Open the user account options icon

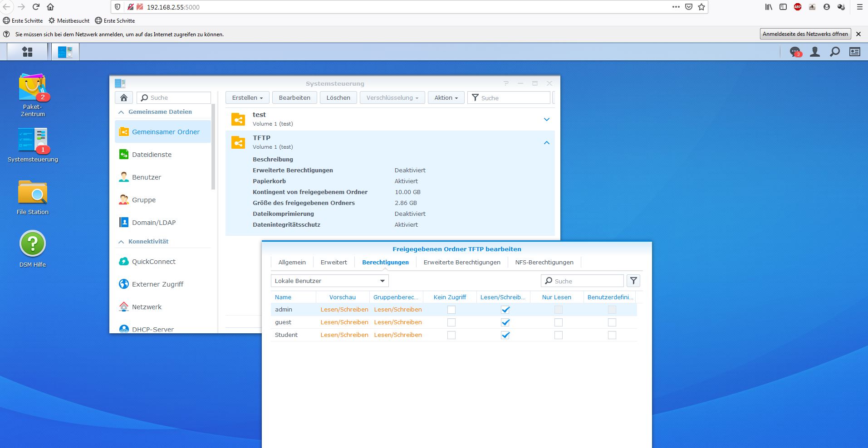[x=815, y=52]
